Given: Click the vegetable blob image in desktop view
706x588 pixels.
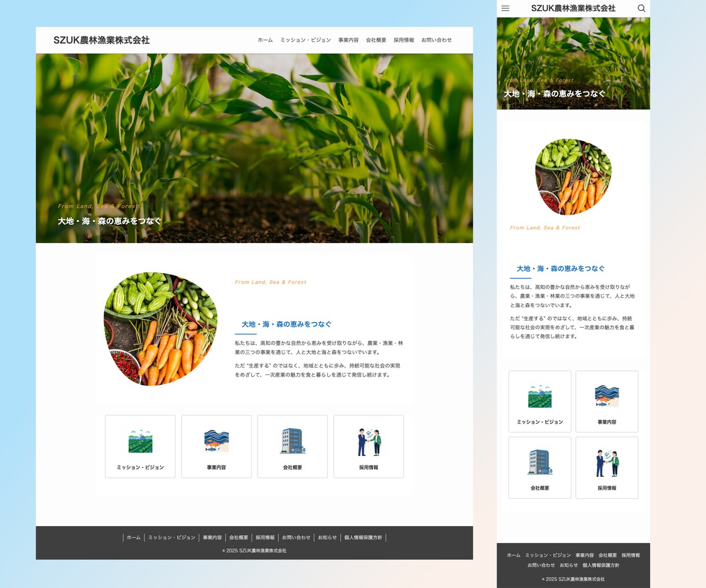Looking at the screenshot, I should [160, 329].
